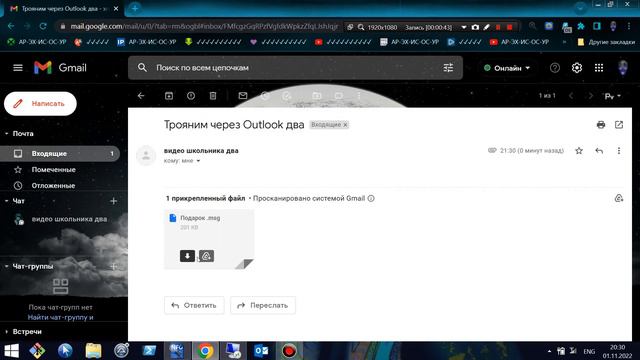This screenshot has width=640, height=360.
Task: Download the Подарок .msg attachment
Action: point(187,256)
